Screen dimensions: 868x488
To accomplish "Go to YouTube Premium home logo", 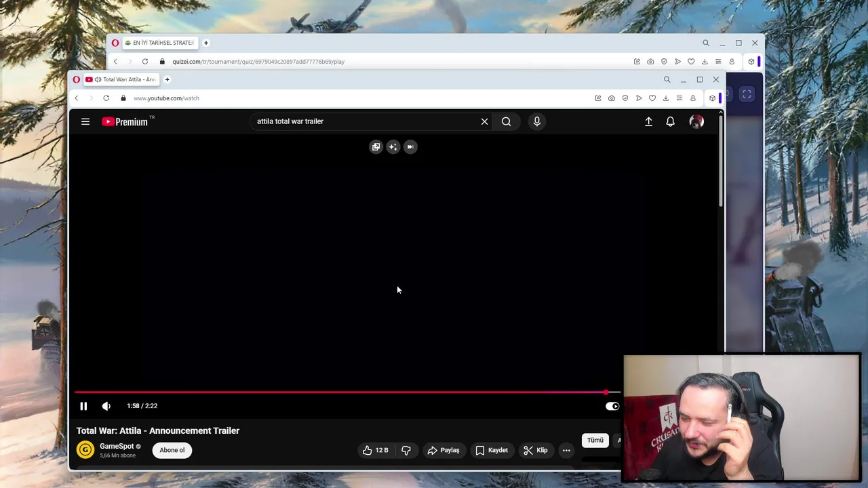I will [125, 122].
